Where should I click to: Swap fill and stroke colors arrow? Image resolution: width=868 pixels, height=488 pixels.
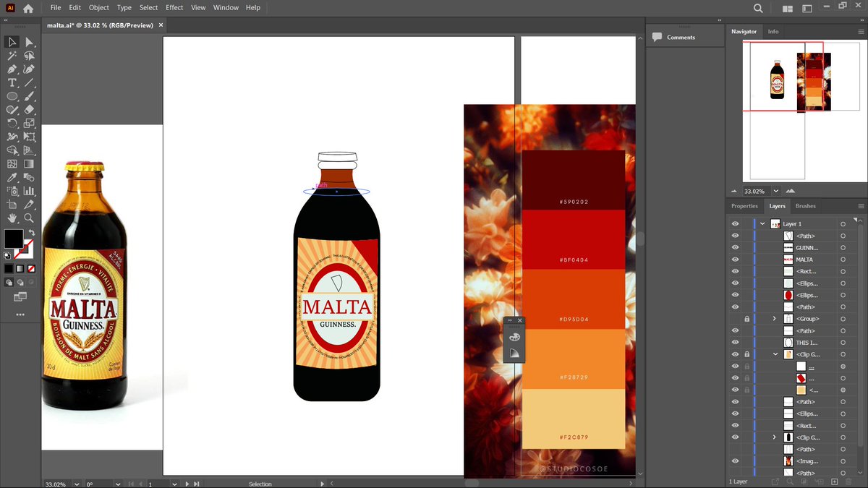point(32,233)
